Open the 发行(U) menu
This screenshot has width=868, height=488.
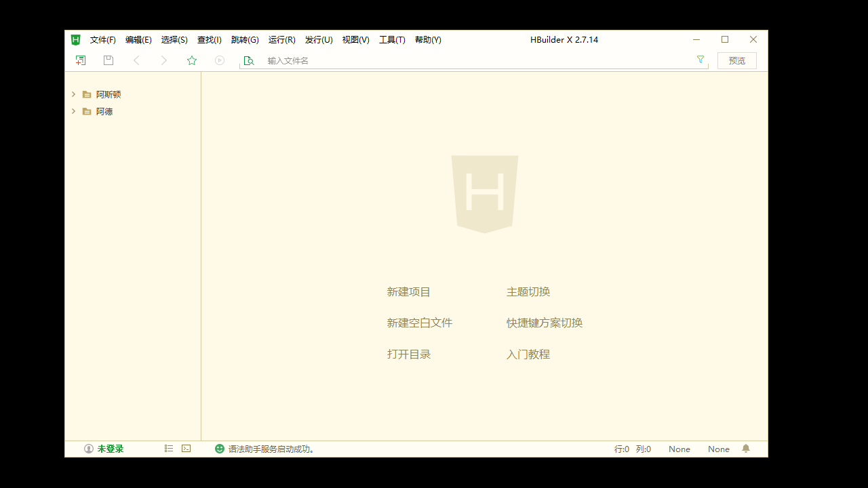[x=319, y=40]
